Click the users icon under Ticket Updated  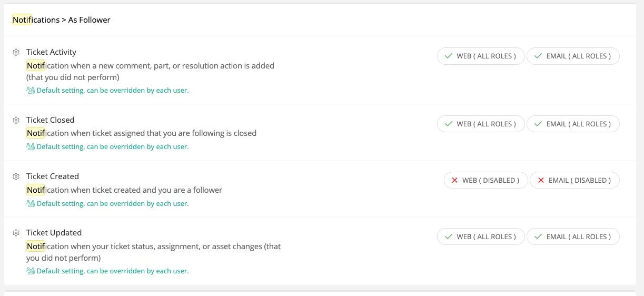point(31,271)
